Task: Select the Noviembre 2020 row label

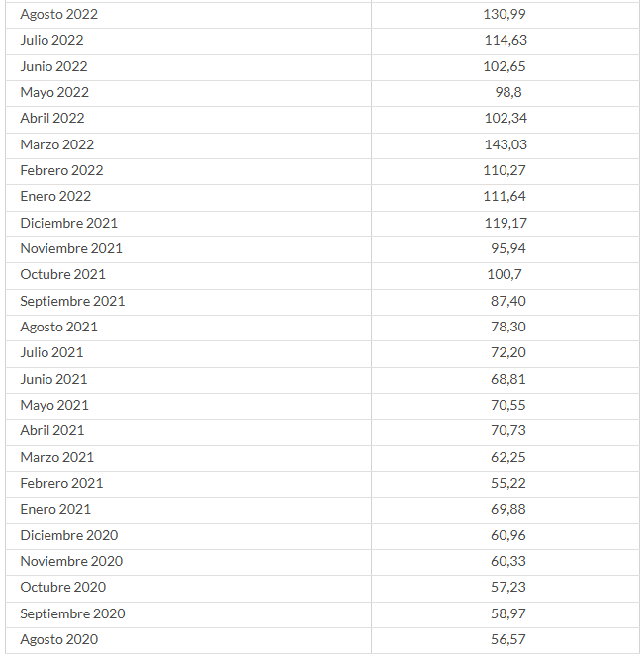Action: [x=71, y=561]
